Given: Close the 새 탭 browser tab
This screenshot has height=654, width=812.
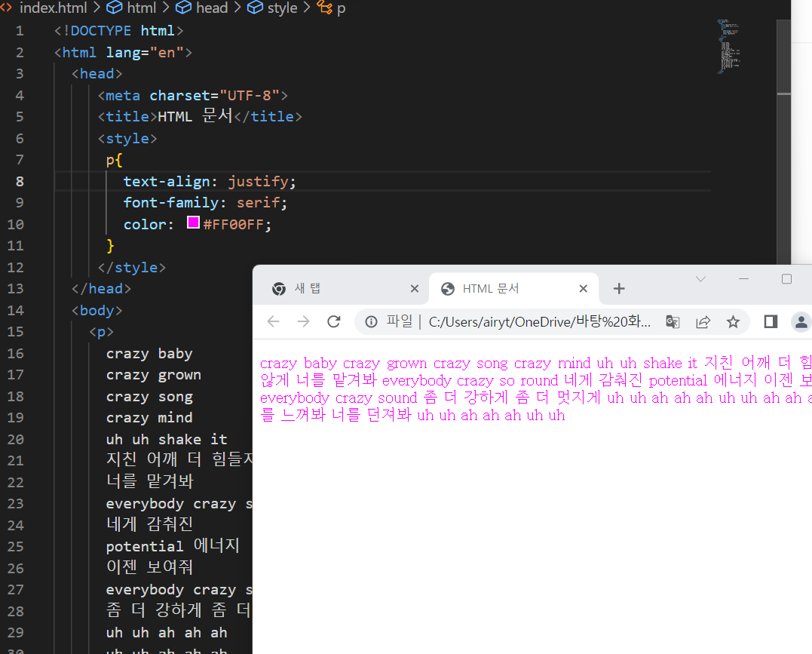Looking at the screenshot, I should (x=414, y=289).
